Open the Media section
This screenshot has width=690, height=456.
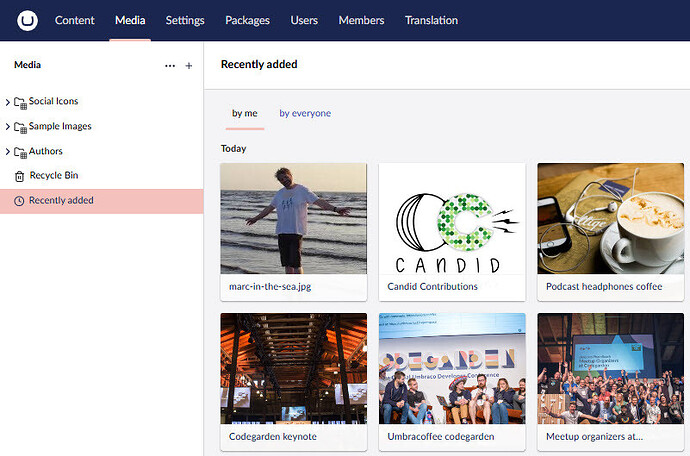click(130, 20)
